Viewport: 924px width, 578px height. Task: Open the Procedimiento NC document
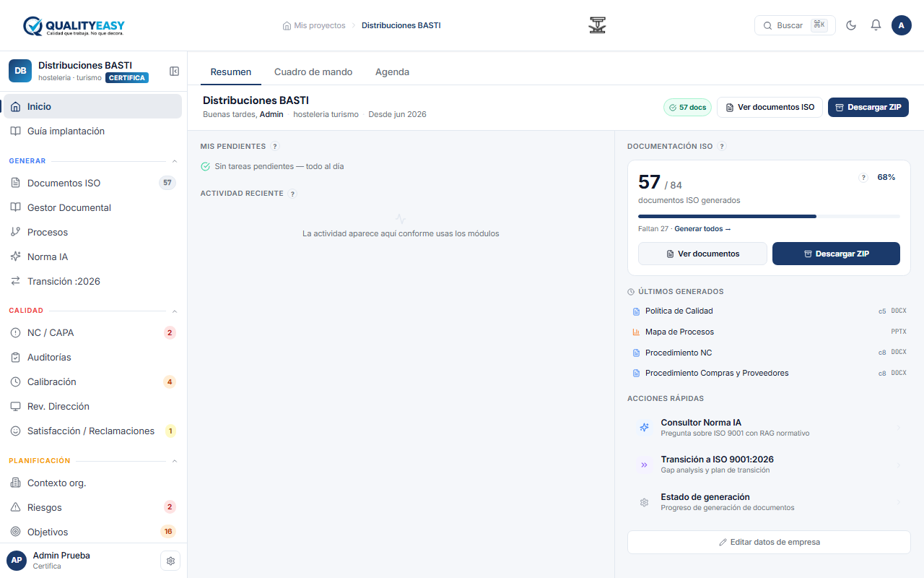769,353
